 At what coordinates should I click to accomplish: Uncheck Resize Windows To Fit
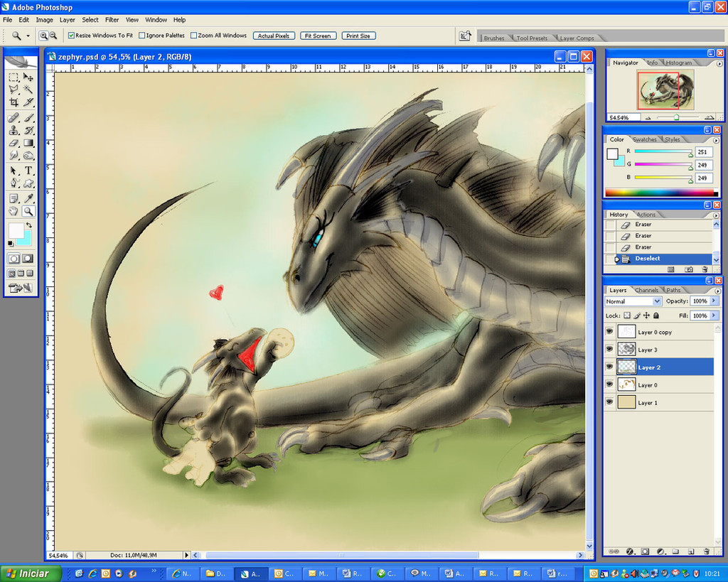(72, 36)
